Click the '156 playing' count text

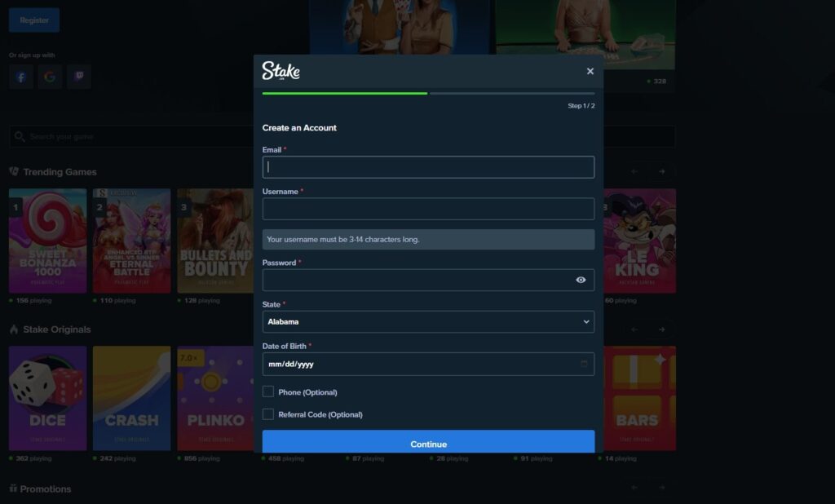pyautogui.click(x=33, y=301)
